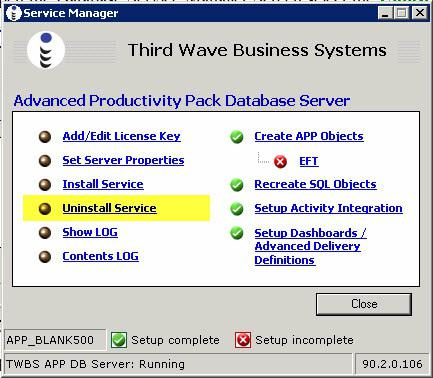Click the bullet icon beside Set Server Properties

[x=45, y=161]
